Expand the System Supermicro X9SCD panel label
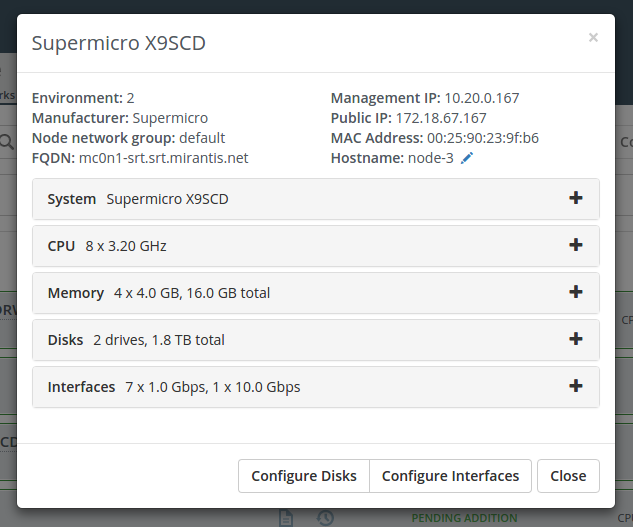 click(x=138, y=199)
